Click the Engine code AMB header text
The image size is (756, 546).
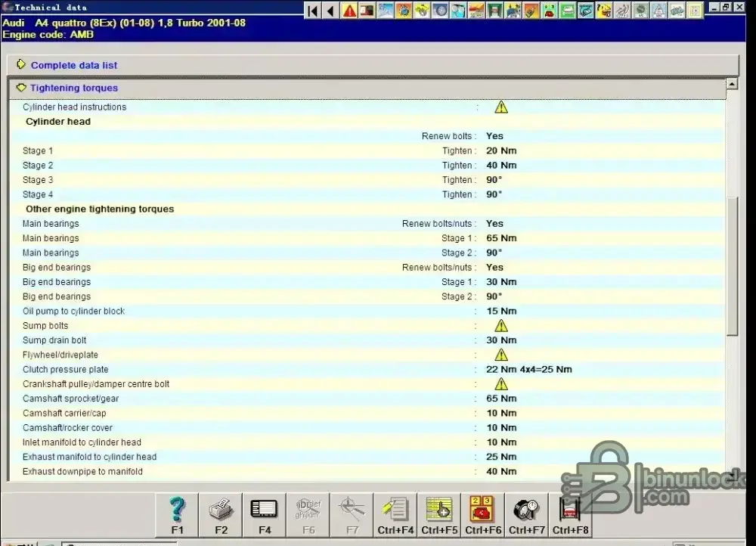(48, 35)
